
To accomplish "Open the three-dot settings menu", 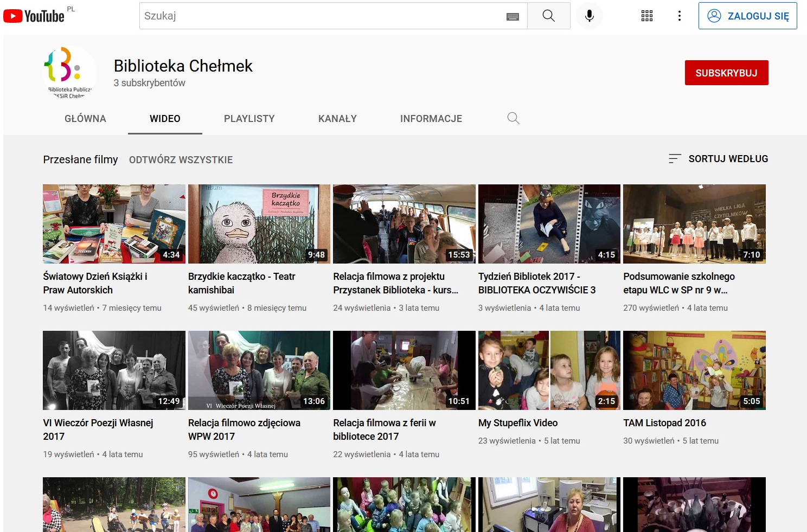I will pos(679,16).
